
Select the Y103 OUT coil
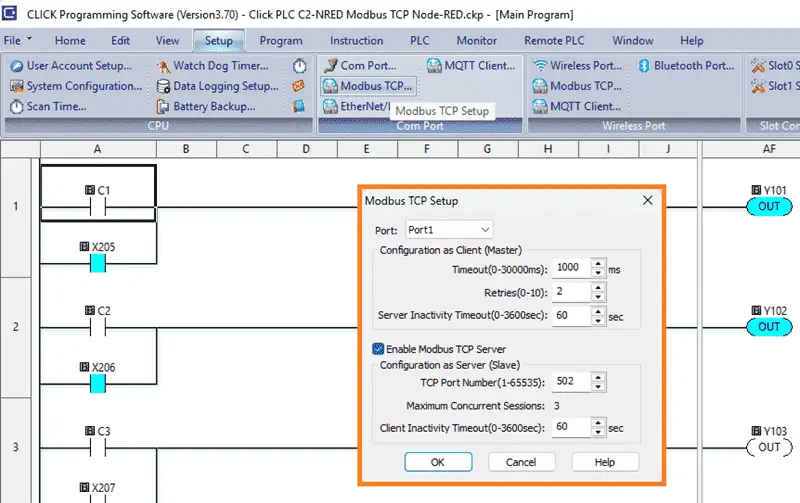(x=769, y=447)
